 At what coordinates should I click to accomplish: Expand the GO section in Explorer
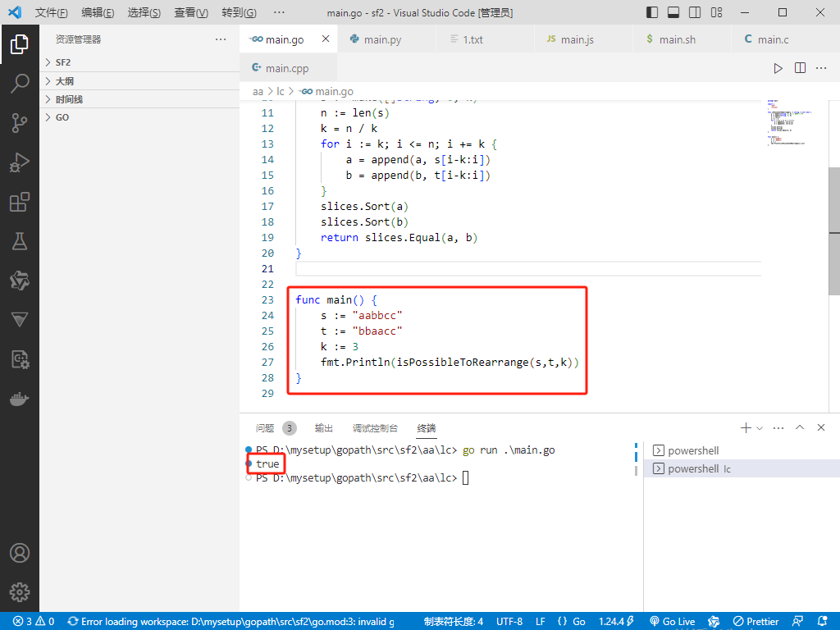(139, 117)
